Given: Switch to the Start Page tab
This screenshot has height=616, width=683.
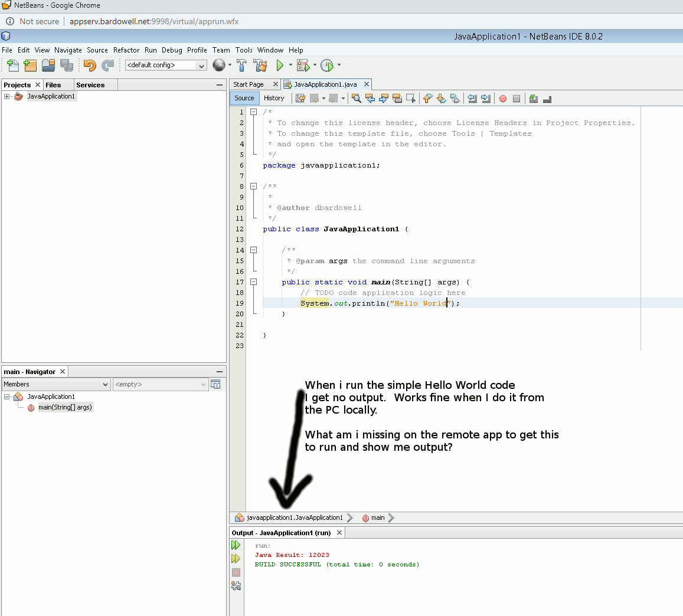Looking at the screenshot, I should [249, 84].
